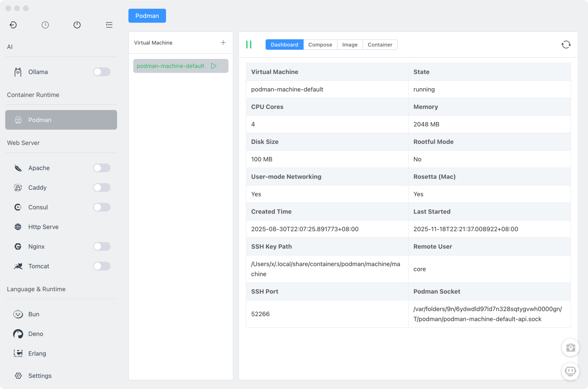Open the robot assistant icon
588x389 pixels.
(570, 371)
